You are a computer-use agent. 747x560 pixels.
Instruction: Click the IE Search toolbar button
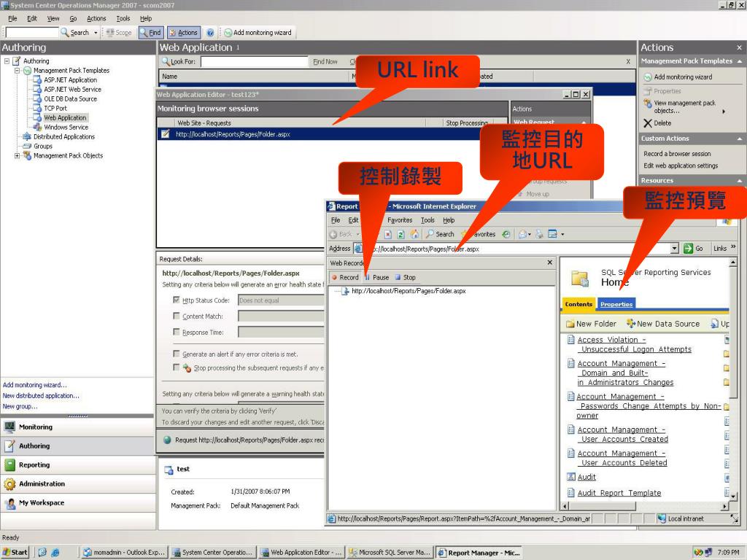440,234
